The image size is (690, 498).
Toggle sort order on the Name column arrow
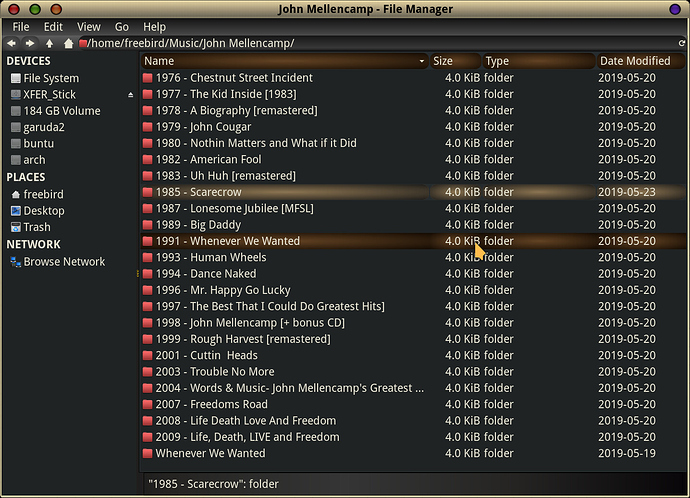point(422,61)
